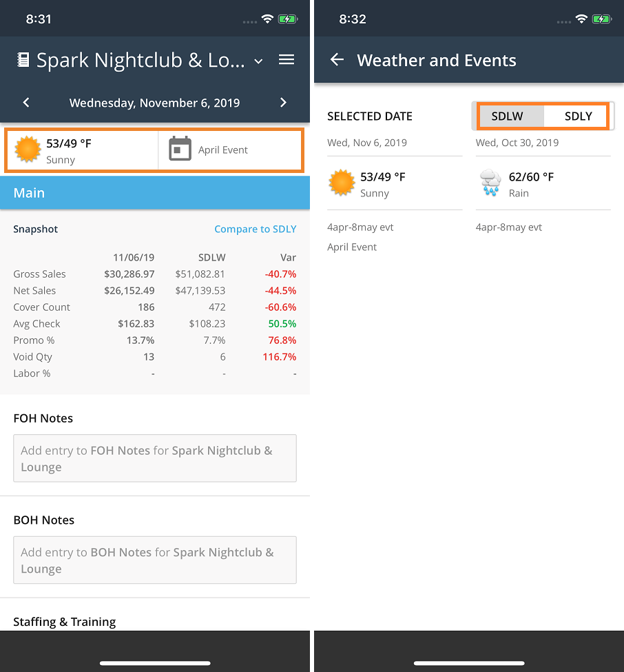Click the calendar icon next to April Event
Viewport: 624px width, 672px height.
[x=180, y=149]
